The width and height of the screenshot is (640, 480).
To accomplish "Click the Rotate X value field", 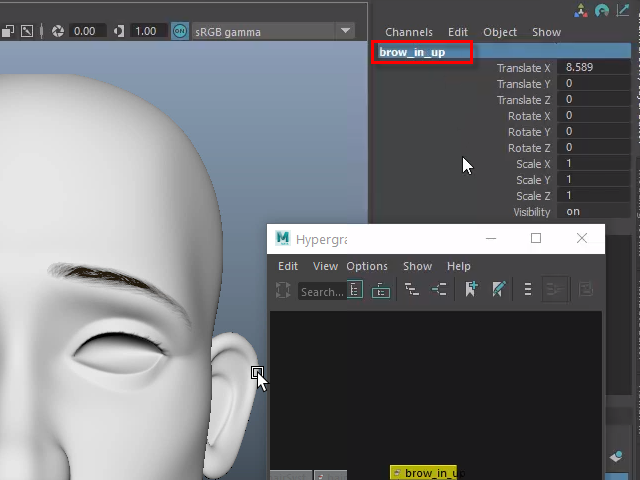I will pyautogui.click(x=593, y=116).
